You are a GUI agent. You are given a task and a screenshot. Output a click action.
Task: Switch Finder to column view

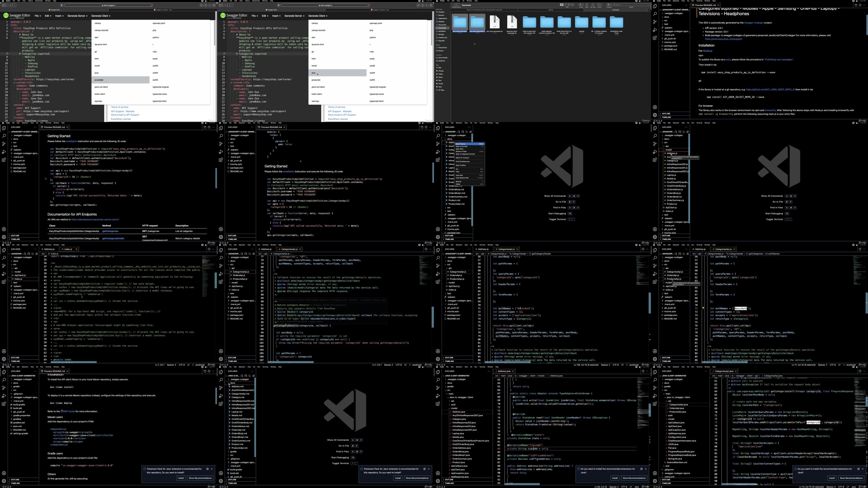569,5
